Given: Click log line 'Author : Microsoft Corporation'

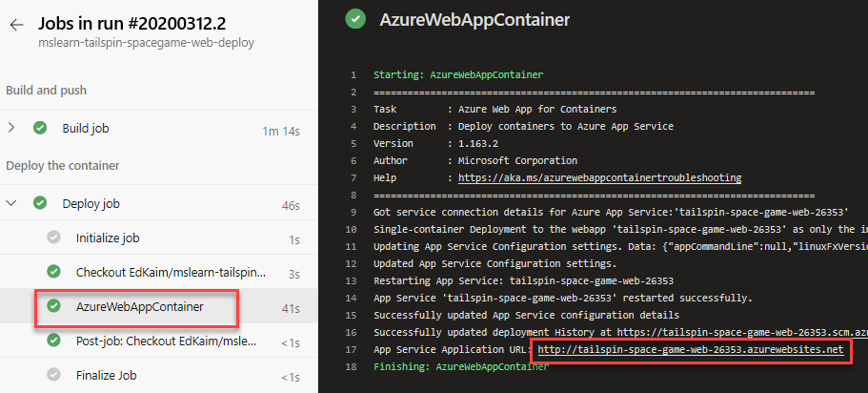Looking at the screenshot, I should [475, 161].
